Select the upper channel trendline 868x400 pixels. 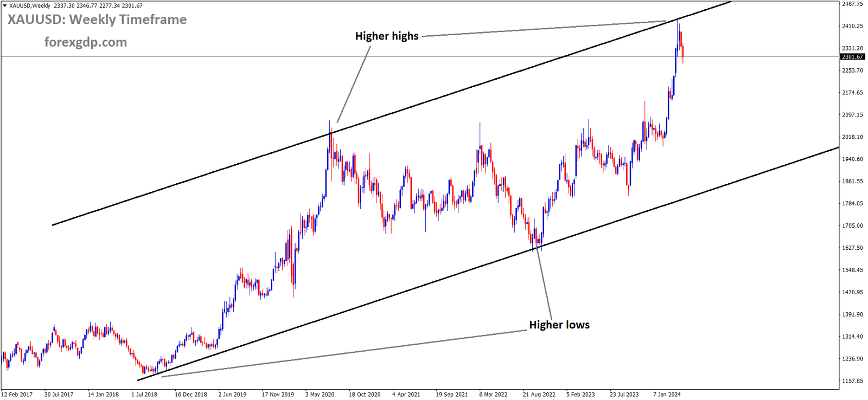391,113
